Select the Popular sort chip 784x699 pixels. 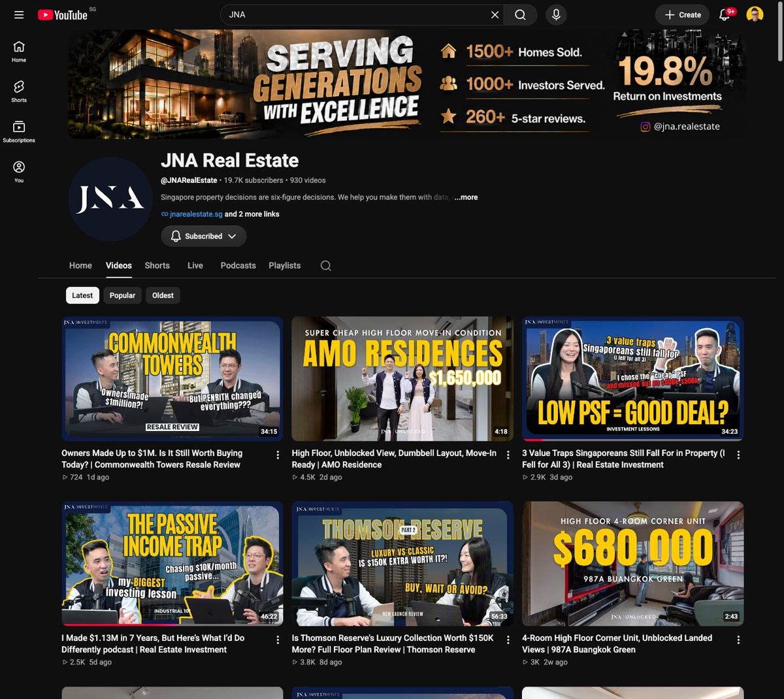tap(122, 295)
